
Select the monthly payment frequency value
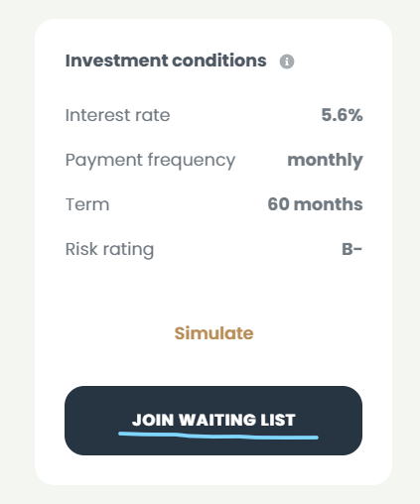pos(325,161)
